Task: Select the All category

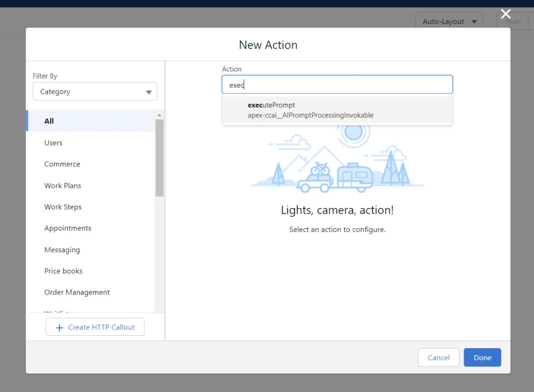Action: tap(49, 121)
